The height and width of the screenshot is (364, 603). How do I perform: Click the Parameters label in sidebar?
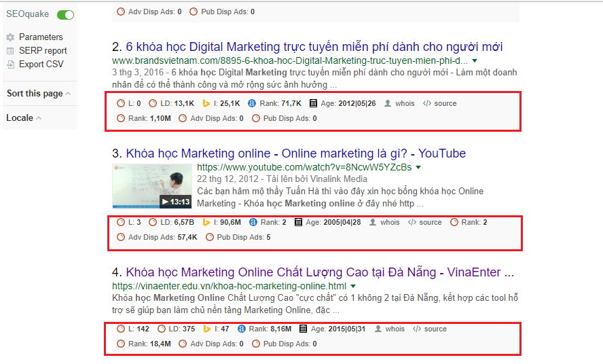[x=41, y=37]
